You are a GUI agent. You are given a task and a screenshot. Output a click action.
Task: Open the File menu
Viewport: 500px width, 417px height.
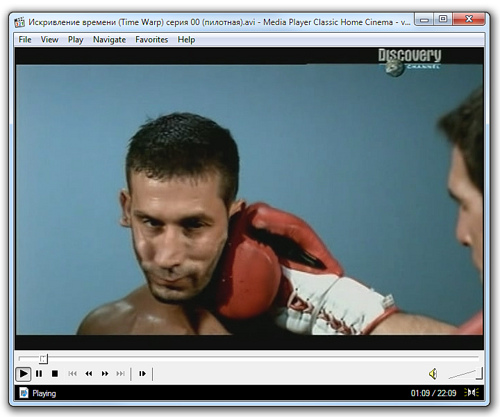coord(25,40)
